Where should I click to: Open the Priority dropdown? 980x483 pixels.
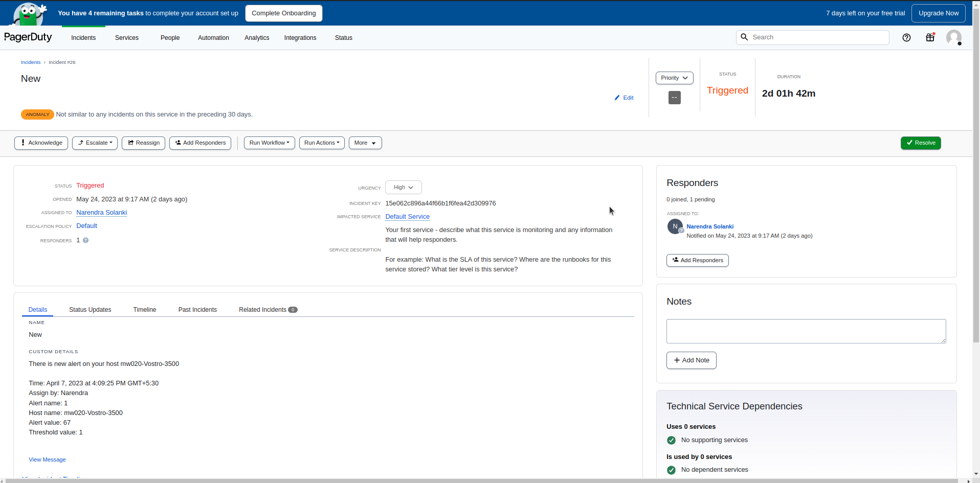[675, 78]
